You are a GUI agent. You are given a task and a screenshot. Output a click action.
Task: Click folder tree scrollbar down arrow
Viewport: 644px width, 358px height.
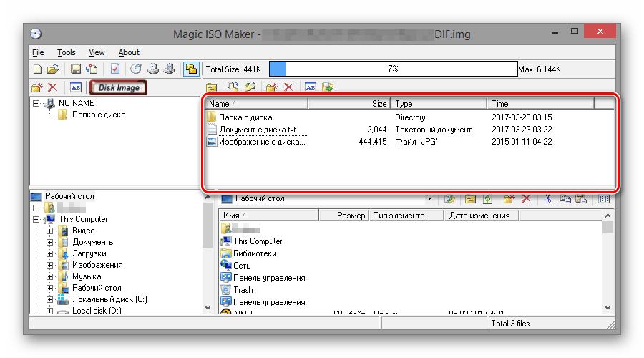click(208, 308)
